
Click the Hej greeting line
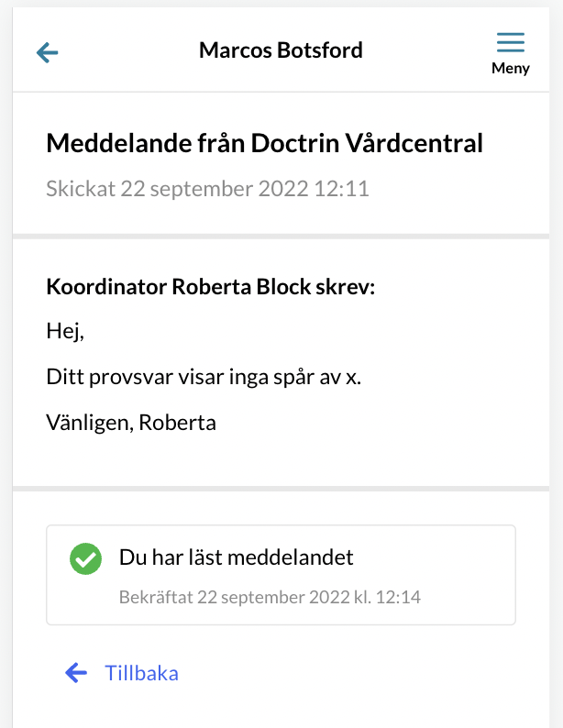point(65,332)
